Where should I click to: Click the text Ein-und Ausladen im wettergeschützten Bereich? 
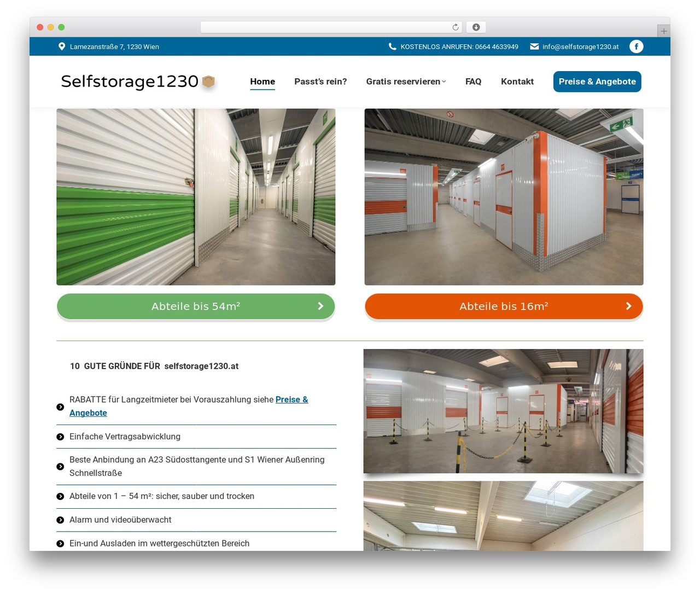click(159, 543)
